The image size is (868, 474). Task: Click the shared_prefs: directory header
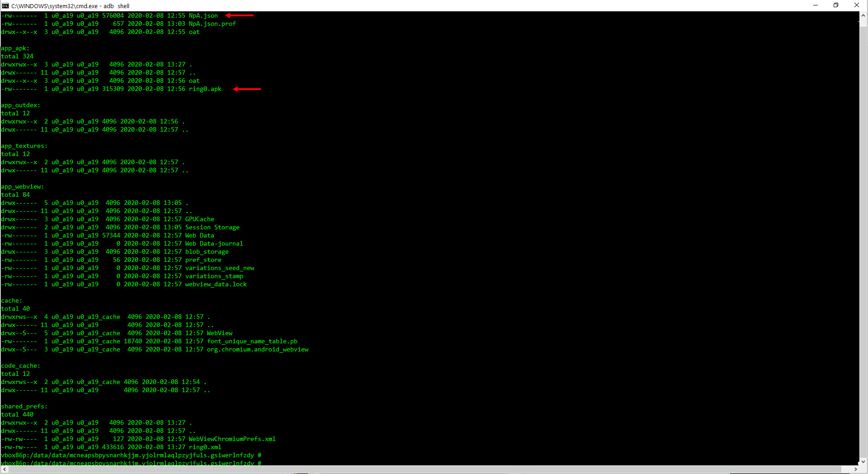24,407
